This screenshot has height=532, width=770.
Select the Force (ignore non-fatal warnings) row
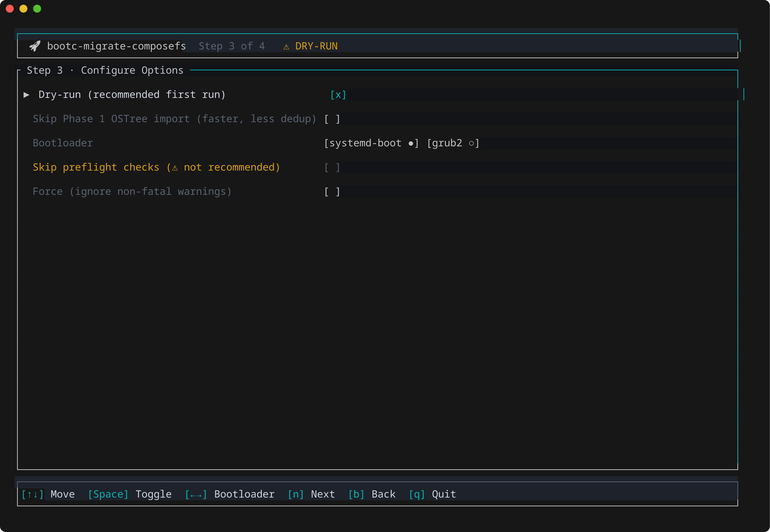click(132, 192)
